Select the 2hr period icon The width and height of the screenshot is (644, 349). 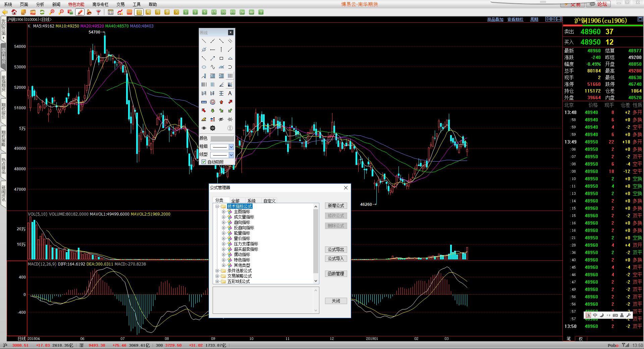pyautogui.click(x=242, y=12)
